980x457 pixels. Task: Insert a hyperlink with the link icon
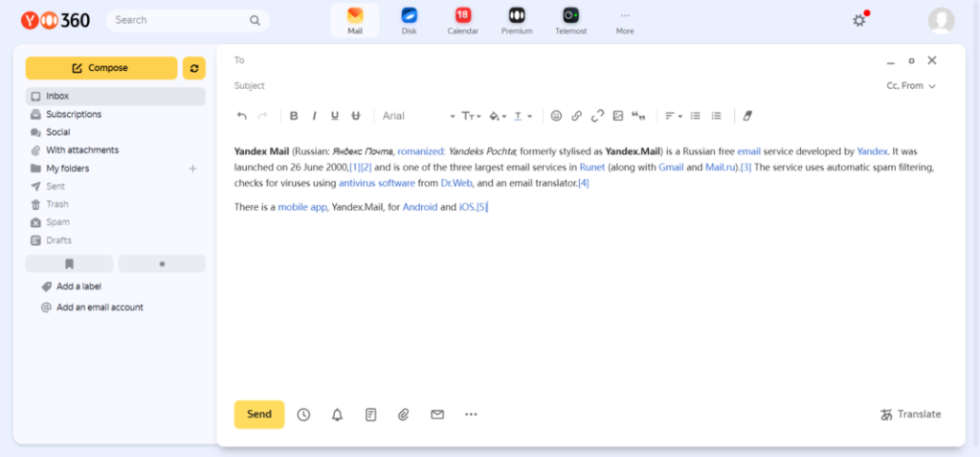[x=577, y=116]
